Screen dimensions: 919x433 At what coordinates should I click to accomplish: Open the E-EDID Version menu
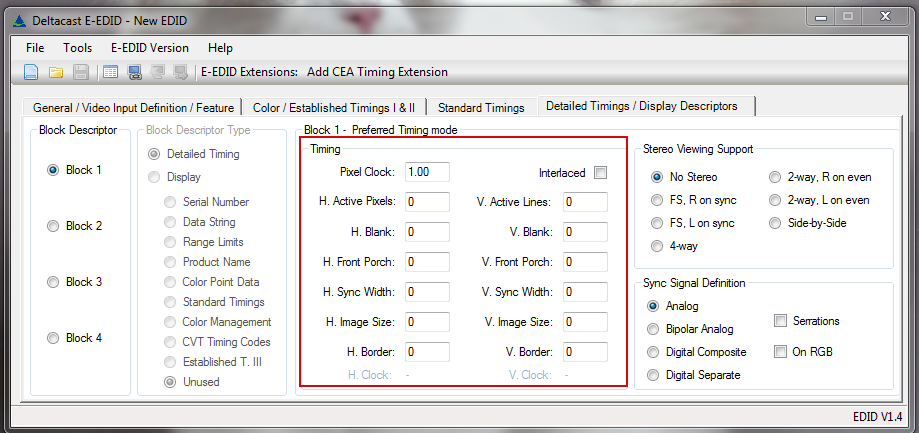pyautogui.click(x=149, y=48)
